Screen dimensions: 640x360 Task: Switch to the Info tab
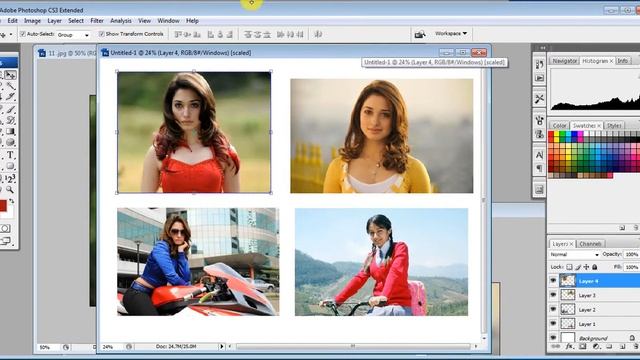[x=622, y=61]
